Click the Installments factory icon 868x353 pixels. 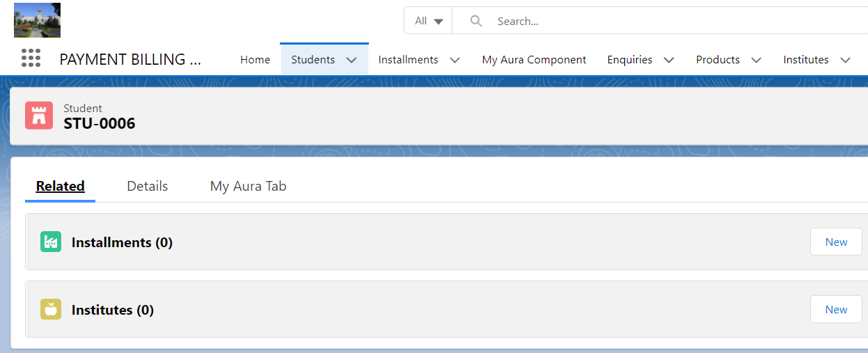click(x=51, y=242)
